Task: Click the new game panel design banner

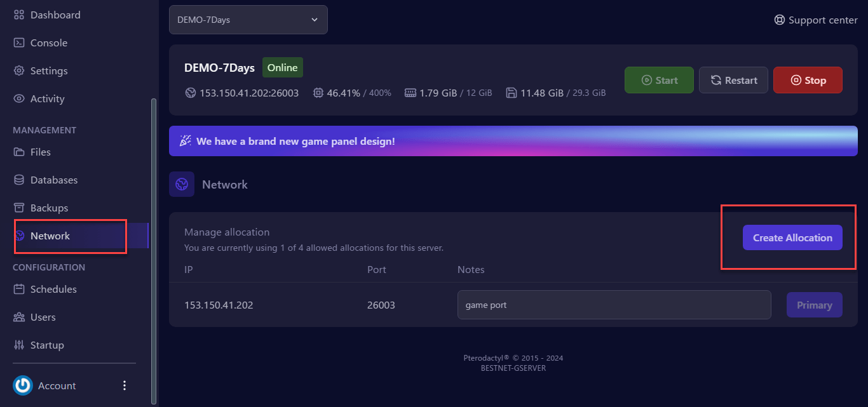Action: [x=513, y=141]
